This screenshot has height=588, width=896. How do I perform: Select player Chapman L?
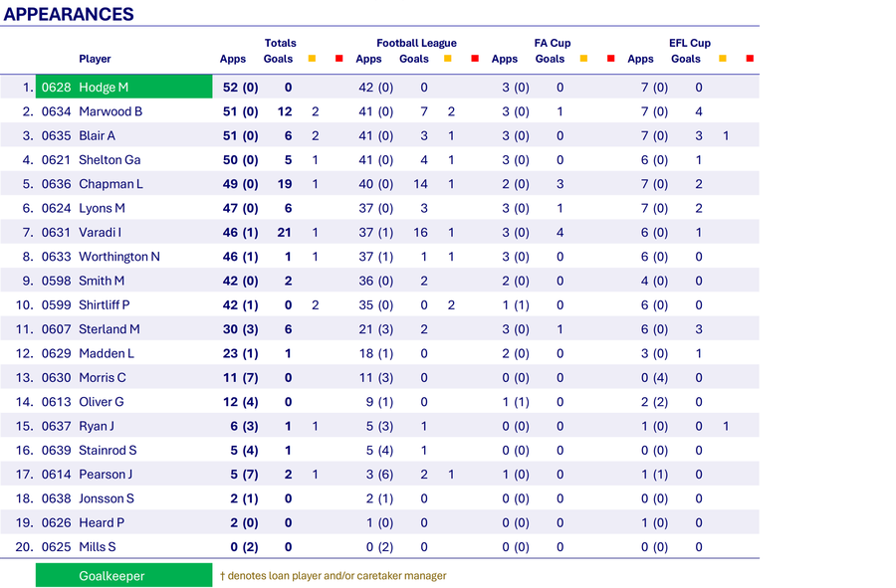point(111,184)
